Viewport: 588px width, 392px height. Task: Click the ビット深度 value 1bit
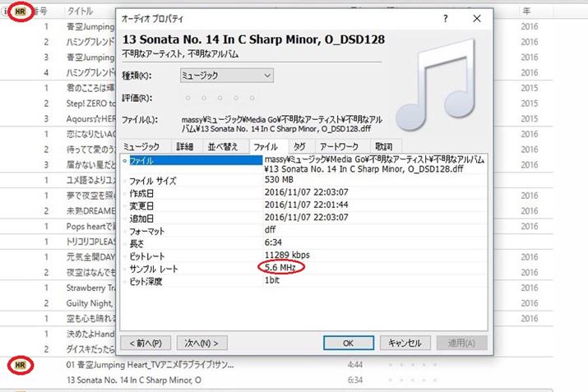point(272,280)
